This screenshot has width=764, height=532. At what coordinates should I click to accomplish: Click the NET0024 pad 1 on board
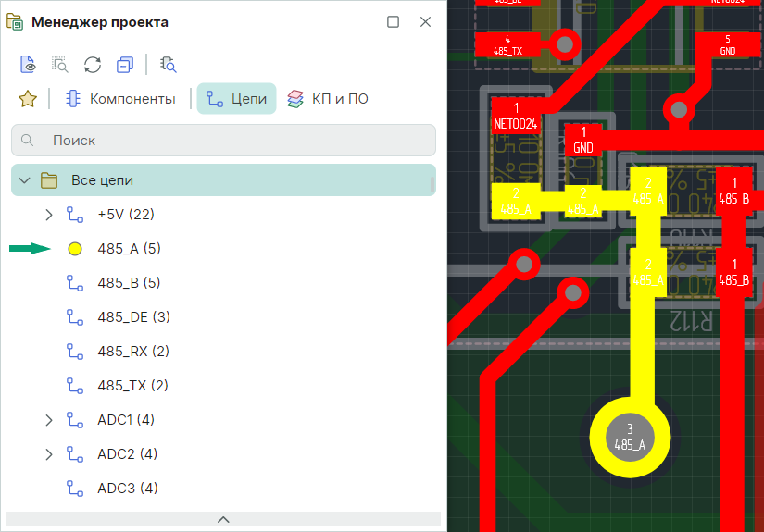[x=516, y=116]
